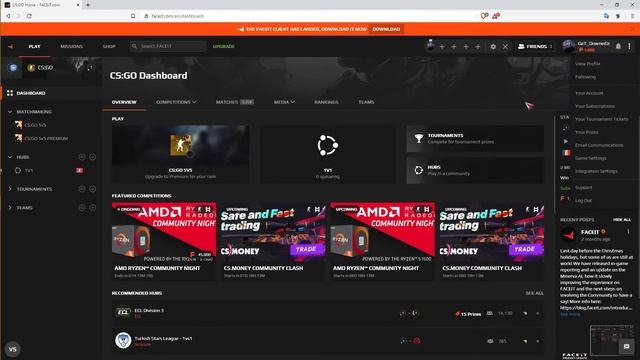Select View Profile from the user menu

tap(587, 64)
